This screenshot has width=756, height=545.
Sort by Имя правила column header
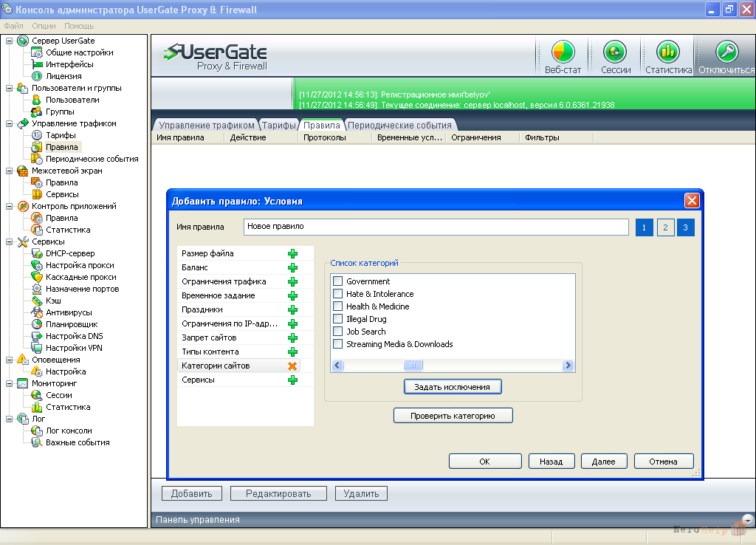tap(188, 138)
